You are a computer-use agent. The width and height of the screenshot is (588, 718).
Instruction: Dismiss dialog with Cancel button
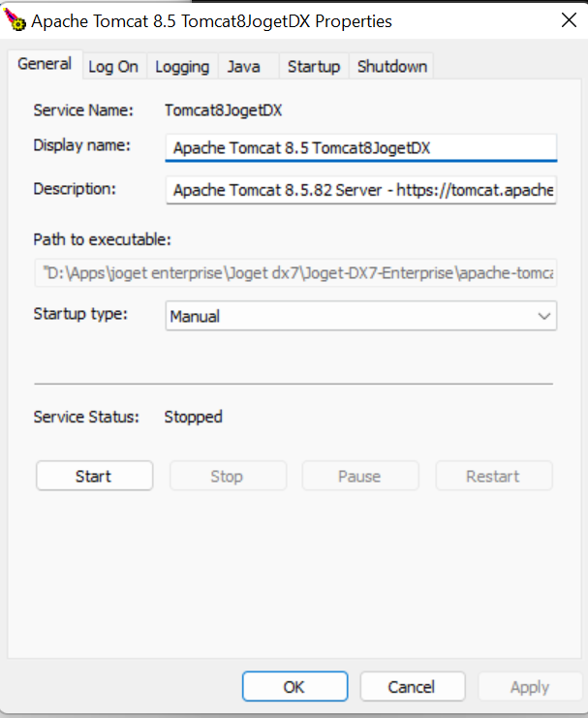pyautogui.click(x=412, y=687)
